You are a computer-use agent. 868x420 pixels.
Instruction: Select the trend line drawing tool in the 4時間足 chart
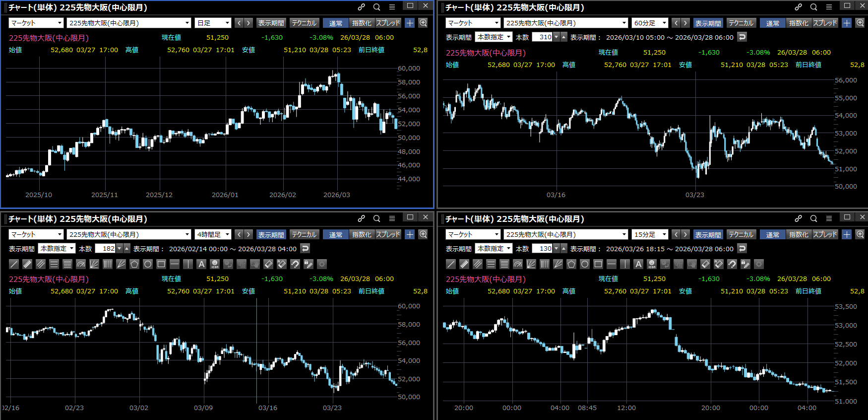[x=14, y=264]
